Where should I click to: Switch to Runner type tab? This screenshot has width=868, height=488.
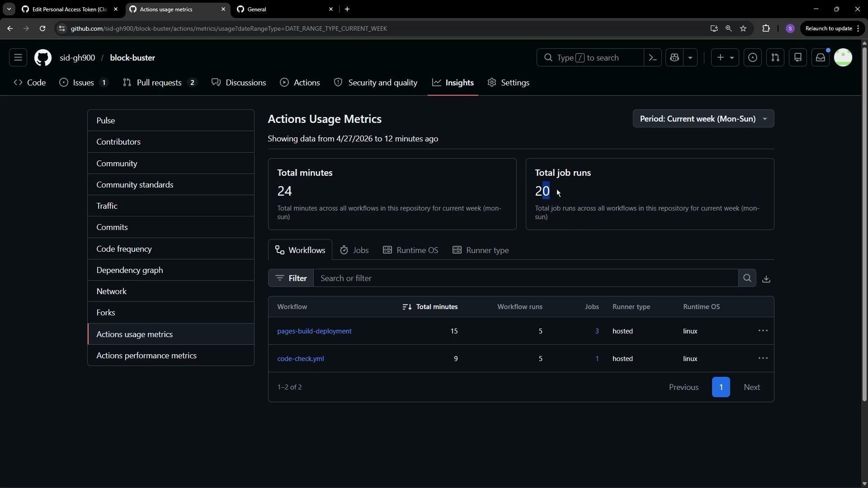point(481,250)
